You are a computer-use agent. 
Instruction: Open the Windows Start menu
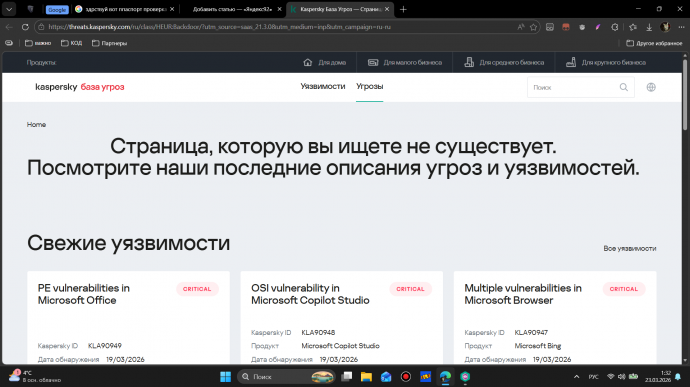225,376
